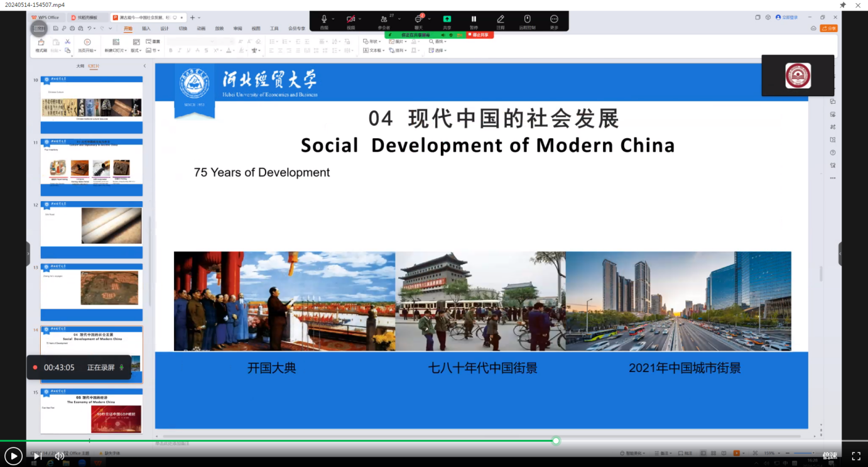The width and height of the screenshot is (868, 467).
Task: Select slide 10 thumbnail
Action: click(92, 104)
